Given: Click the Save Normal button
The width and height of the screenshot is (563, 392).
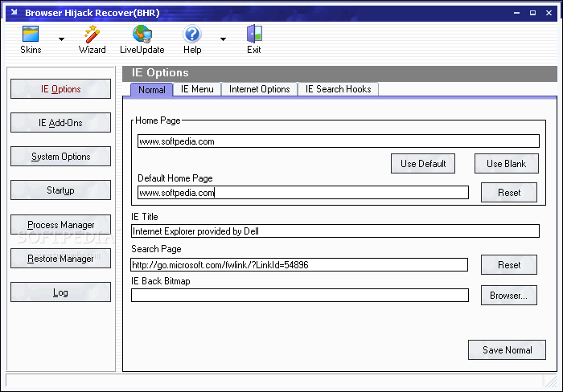Looking at the screenshot, I should (x=507, y=349).
